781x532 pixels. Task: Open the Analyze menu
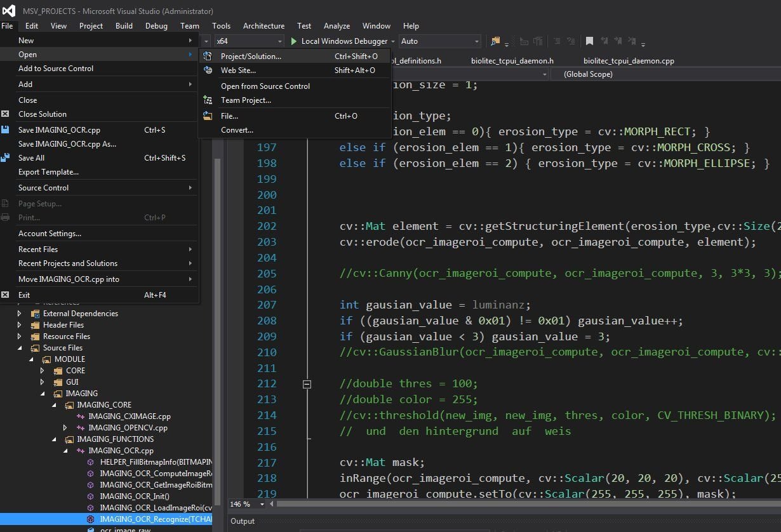pos(337,26)
